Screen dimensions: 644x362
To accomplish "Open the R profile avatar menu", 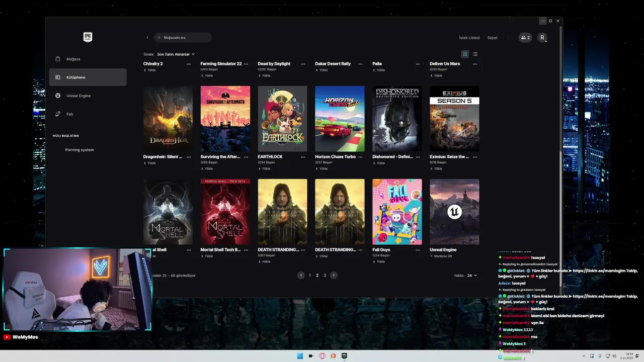I will [x=542, y=38].
